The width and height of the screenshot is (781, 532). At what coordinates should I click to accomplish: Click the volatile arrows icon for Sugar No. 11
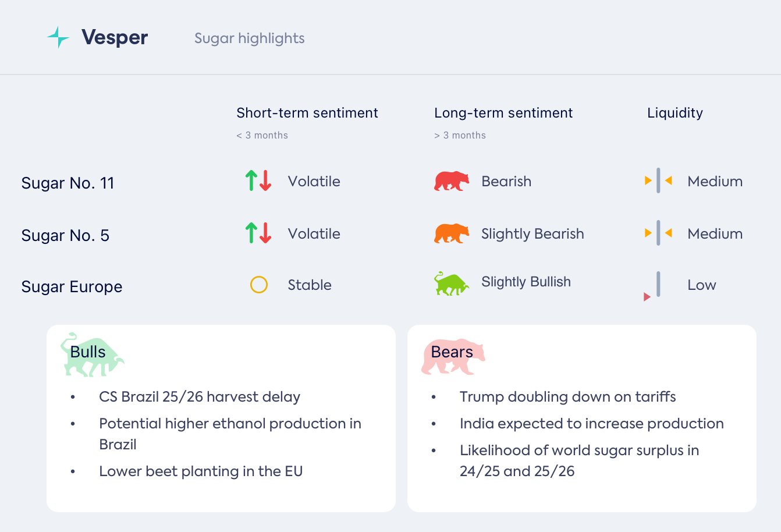(x=258, y=181)
